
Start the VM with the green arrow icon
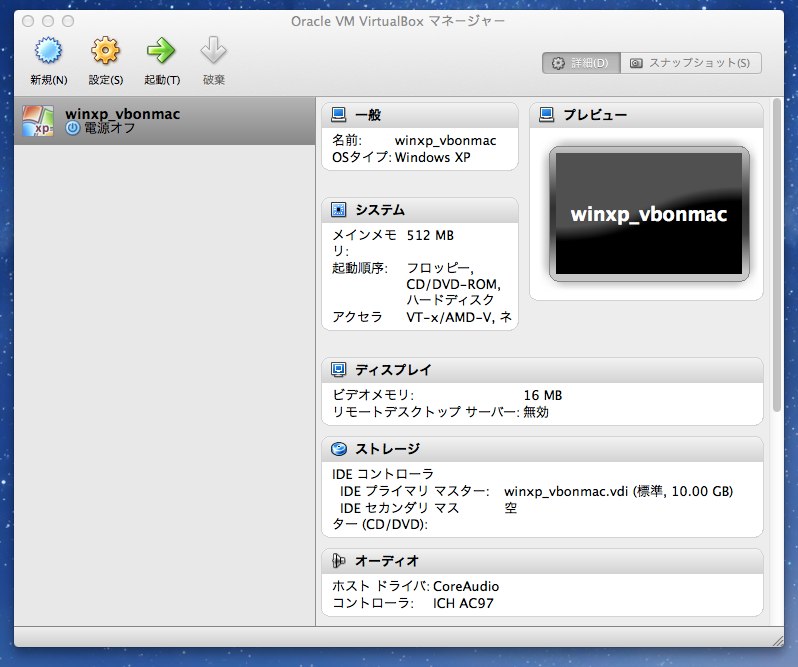(161, 50)
